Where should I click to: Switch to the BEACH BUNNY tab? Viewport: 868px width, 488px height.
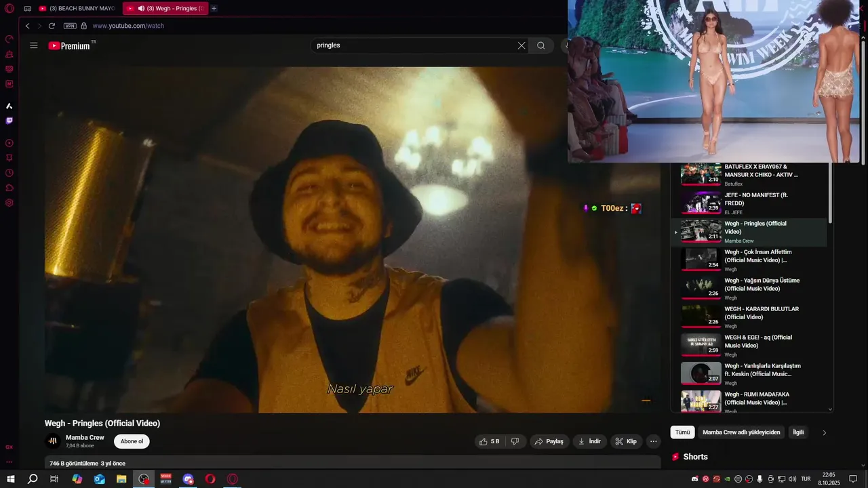click(77, 8)
